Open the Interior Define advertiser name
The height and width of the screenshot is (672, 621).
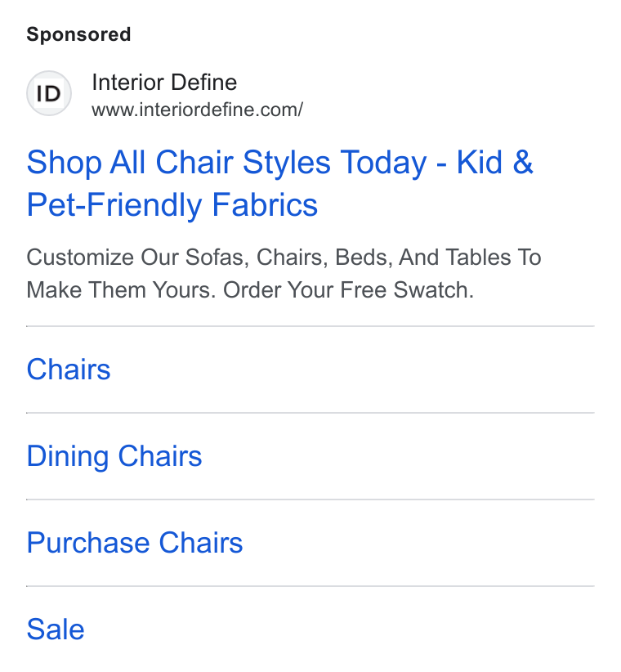click(164, 83)
